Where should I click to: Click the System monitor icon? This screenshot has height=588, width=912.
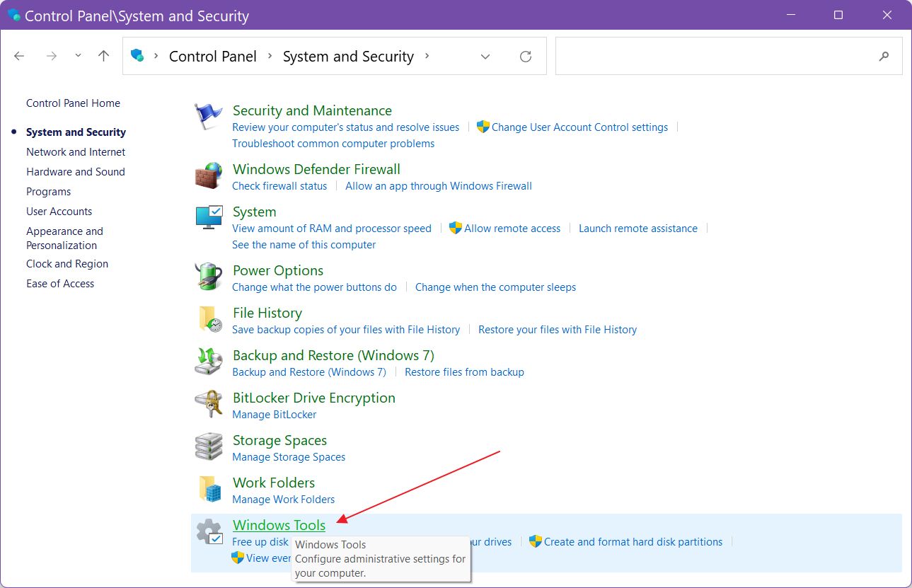pyautogui.click(x=209, y=218)
